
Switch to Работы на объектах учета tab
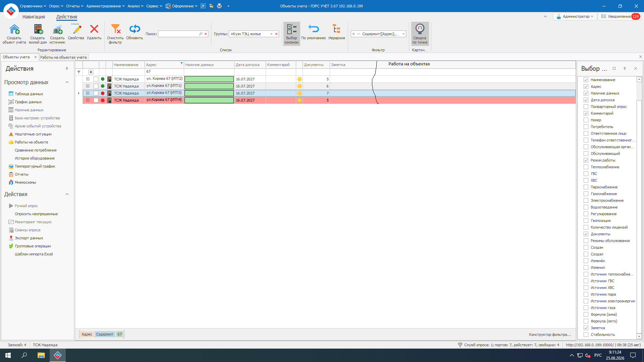coord(63,57)
